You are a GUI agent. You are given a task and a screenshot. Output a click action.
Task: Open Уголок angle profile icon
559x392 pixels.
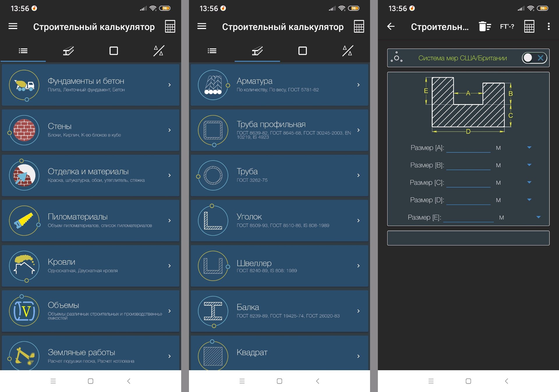(x=213, y=220)
